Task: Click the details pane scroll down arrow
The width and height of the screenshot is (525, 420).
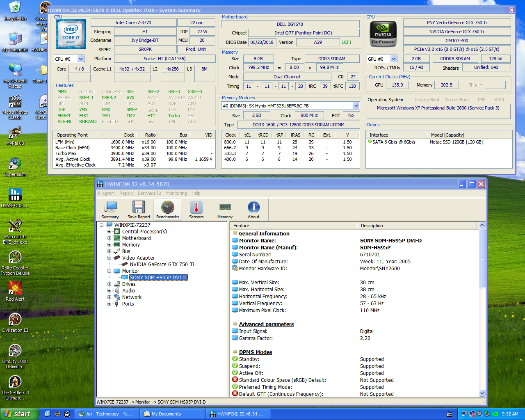Action: coord(482,393)
